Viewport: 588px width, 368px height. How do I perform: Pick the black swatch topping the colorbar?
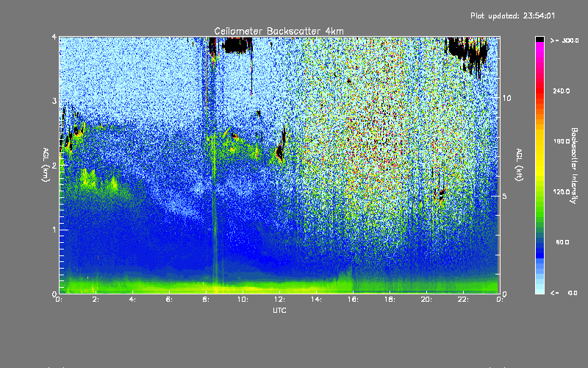tap(539, 39)
